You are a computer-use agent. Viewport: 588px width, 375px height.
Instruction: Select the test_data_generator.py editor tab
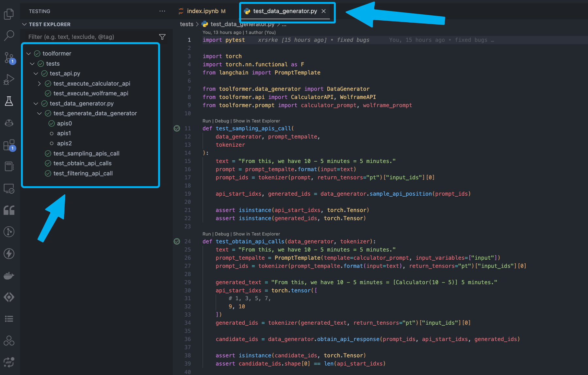285,11
